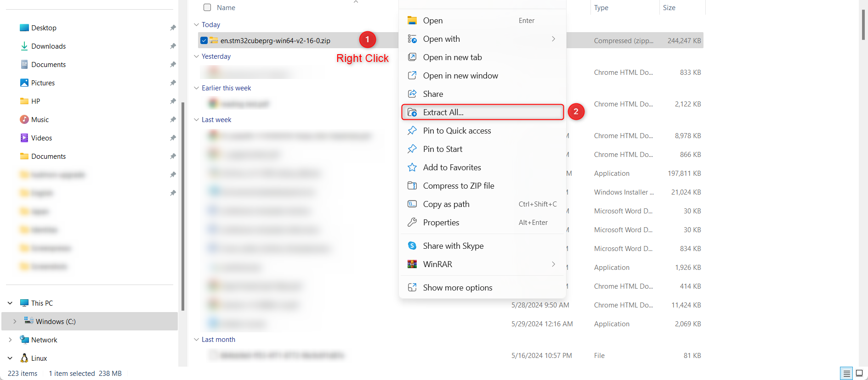Image resolution: width=868 pixels, height=380 pixels.
Task: Click the Videos icon in sidebar
Action: point(24,138)
